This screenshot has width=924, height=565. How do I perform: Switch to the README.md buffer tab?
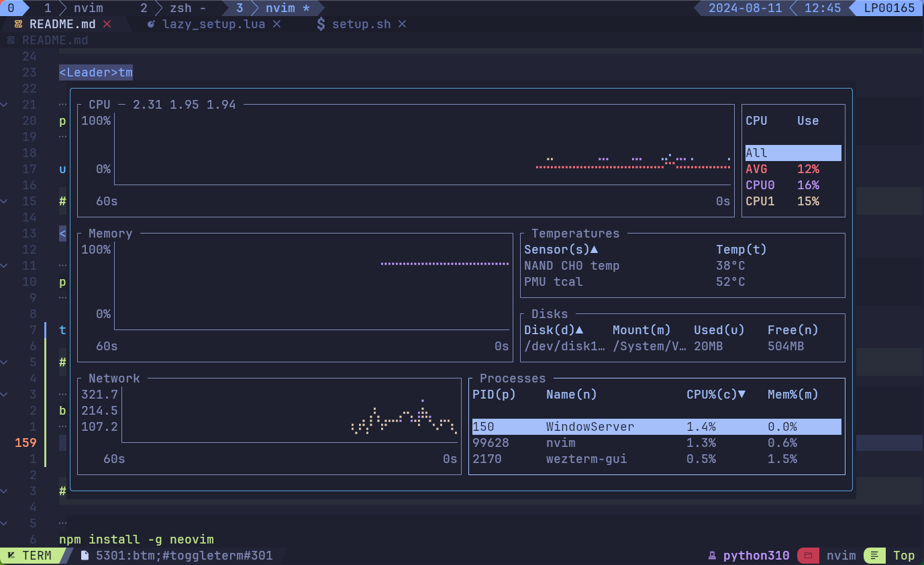coord(62,24)
